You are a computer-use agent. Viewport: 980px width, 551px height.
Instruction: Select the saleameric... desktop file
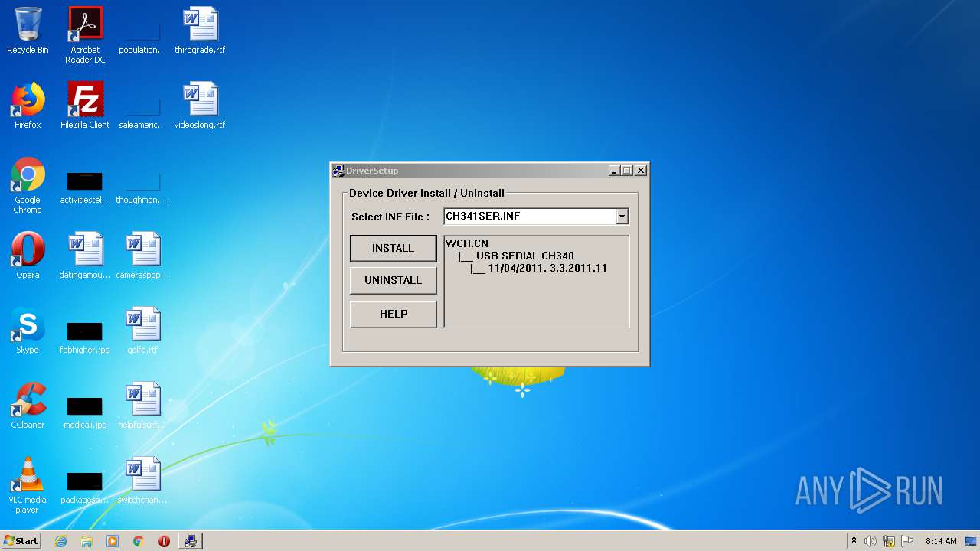[x=142, y=110]
